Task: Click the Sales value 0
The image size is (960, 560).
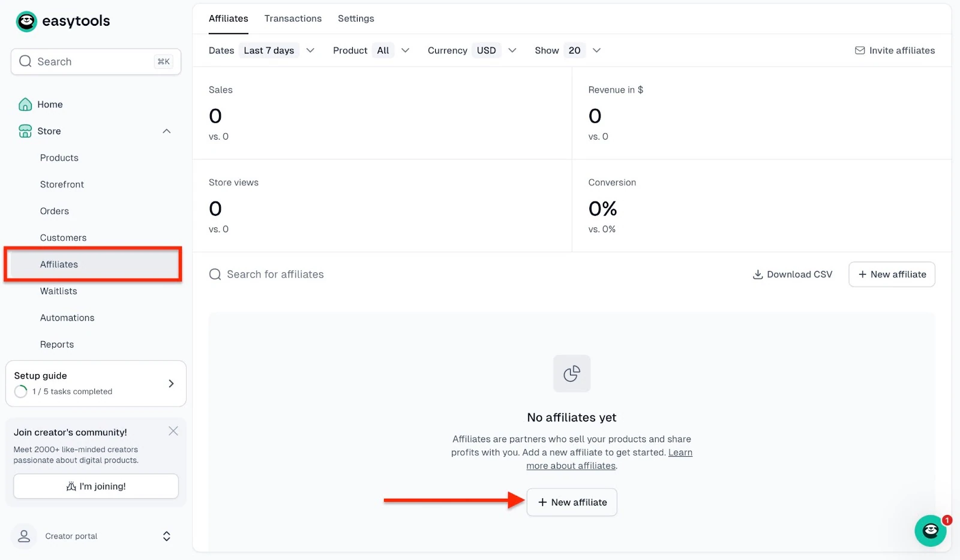Action: pyautogui.click(x=215, y=116)
